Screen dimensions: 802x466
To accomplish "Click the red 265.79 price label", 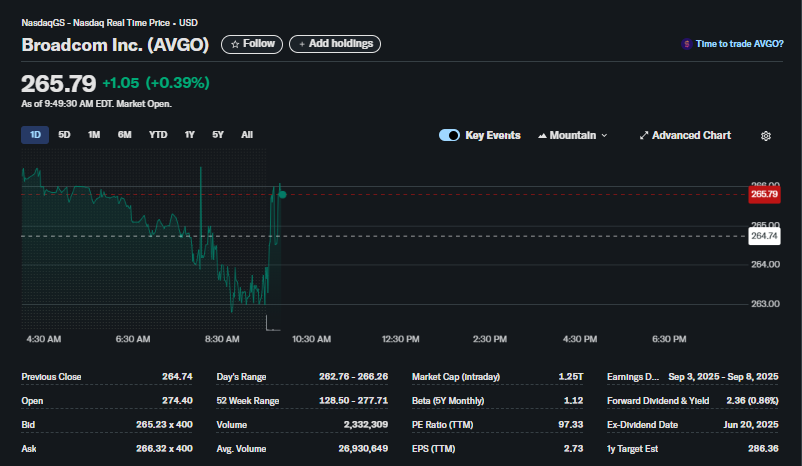I will (764, 194).
